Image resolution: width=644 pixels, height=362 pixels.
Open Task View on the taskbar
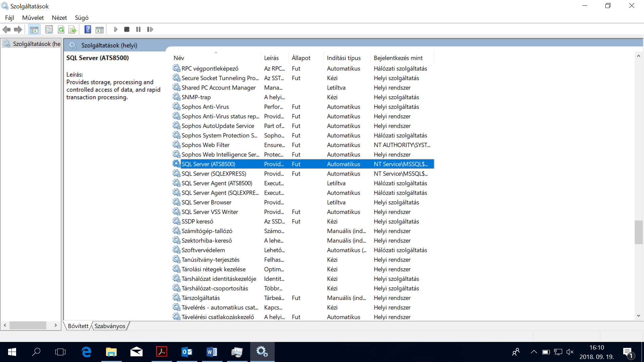(60, 352)
